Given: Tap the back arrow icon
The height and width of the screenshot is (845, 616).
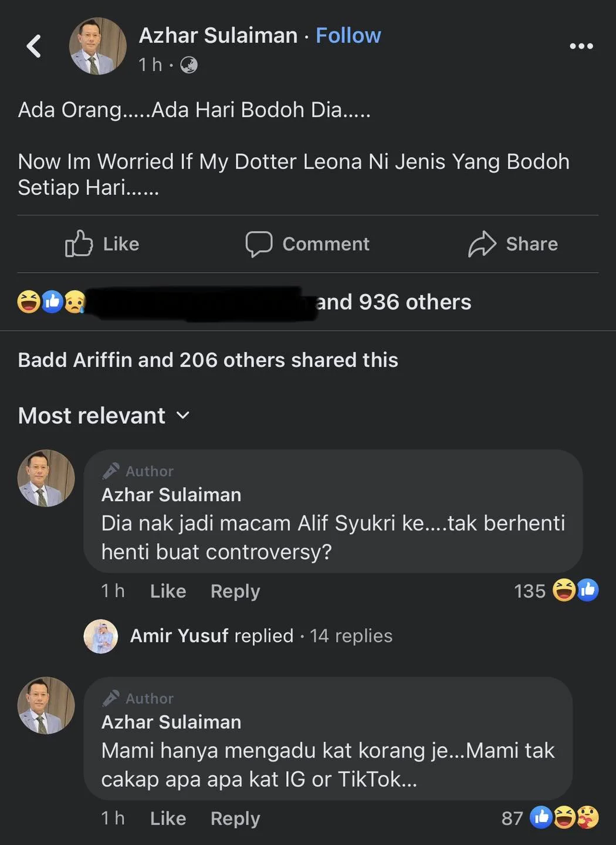Looking at the screenshot, I should coord(34,46).
